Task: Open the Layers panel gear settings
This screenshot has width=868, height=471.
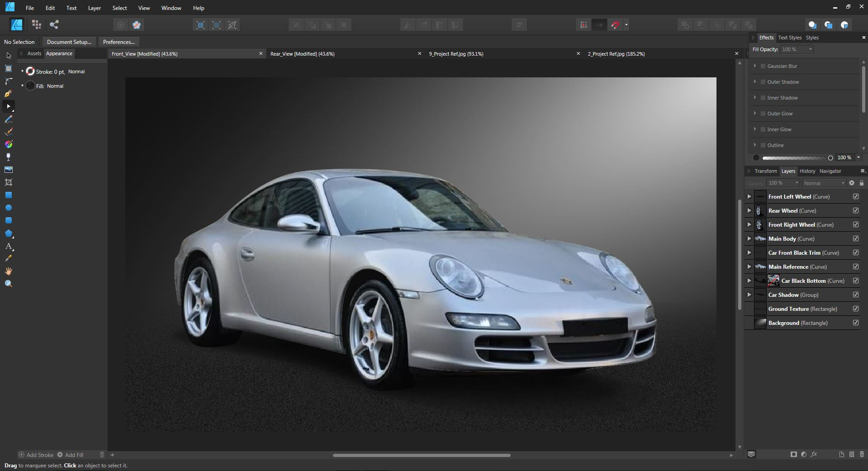Action: click(x=852, y=183)
